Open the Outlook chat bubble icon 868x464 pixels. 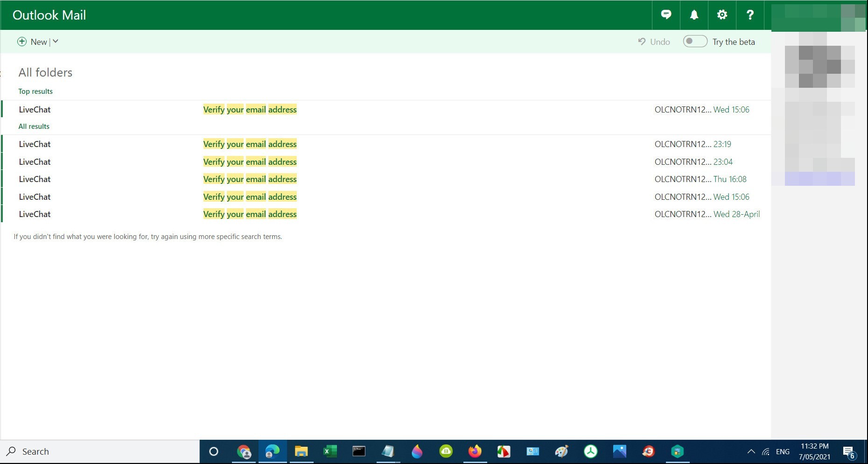pyautogui.click(x=666, y=15)
